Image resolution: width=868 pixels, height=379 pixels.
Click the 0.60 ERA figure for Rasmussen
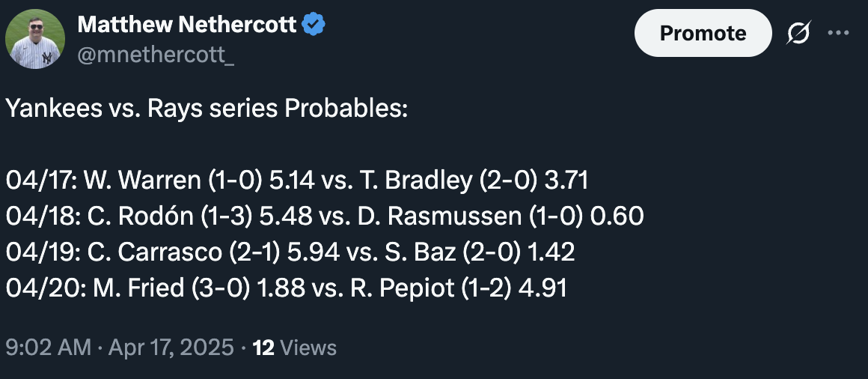point(617,216)
